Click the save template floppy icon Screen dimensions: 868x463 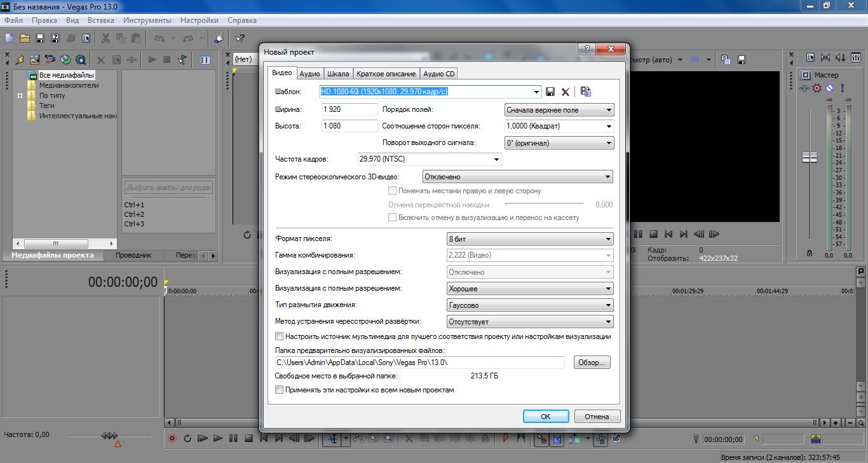(x=551, y=92)
